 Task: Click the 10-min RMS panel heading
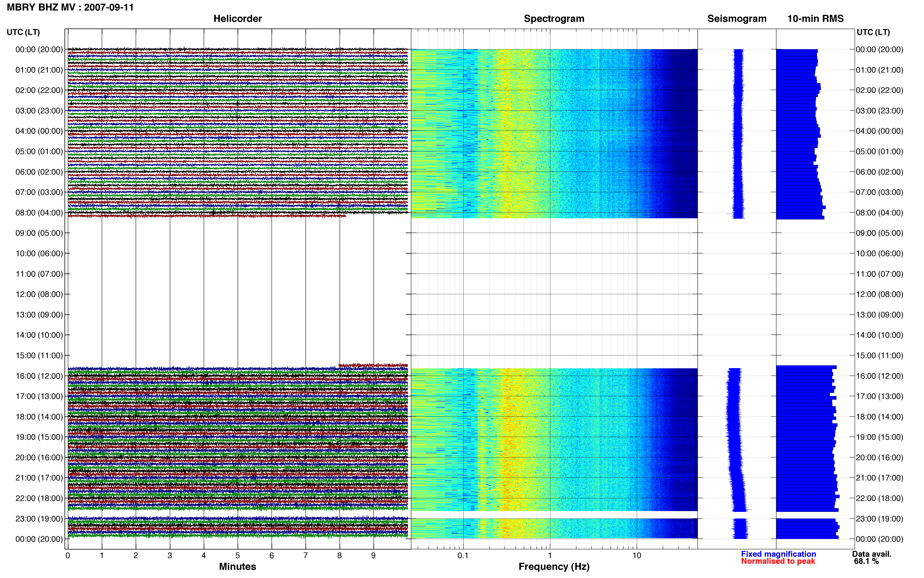[x=816, y=19]
